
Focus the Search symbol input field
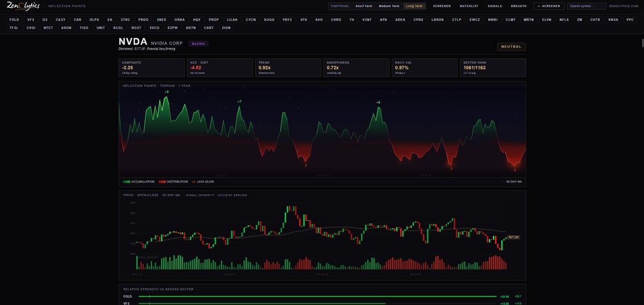click(x=587, y=6)
